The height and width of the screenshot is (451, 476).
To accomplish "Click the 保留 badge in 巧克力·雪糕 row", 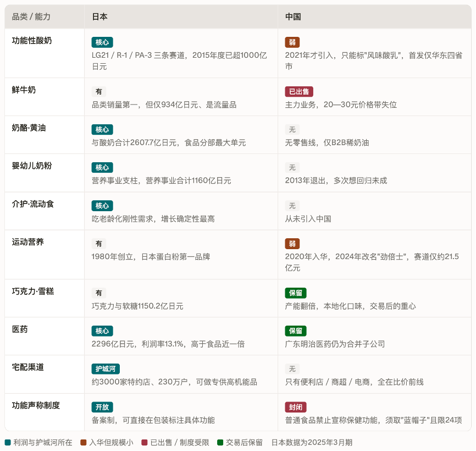I will pyautogui.click(x=296, y=293).
